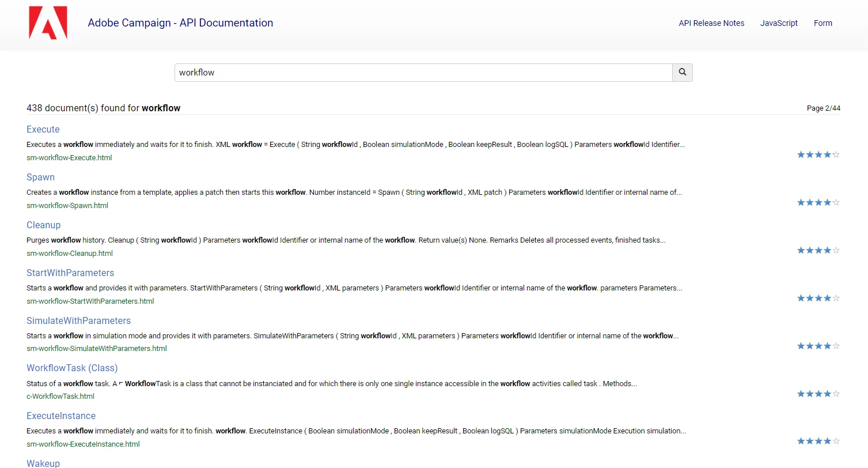Click star rating for Execute result
The width and height of the screenshot is (868, 468).
[x=818, y=154]
